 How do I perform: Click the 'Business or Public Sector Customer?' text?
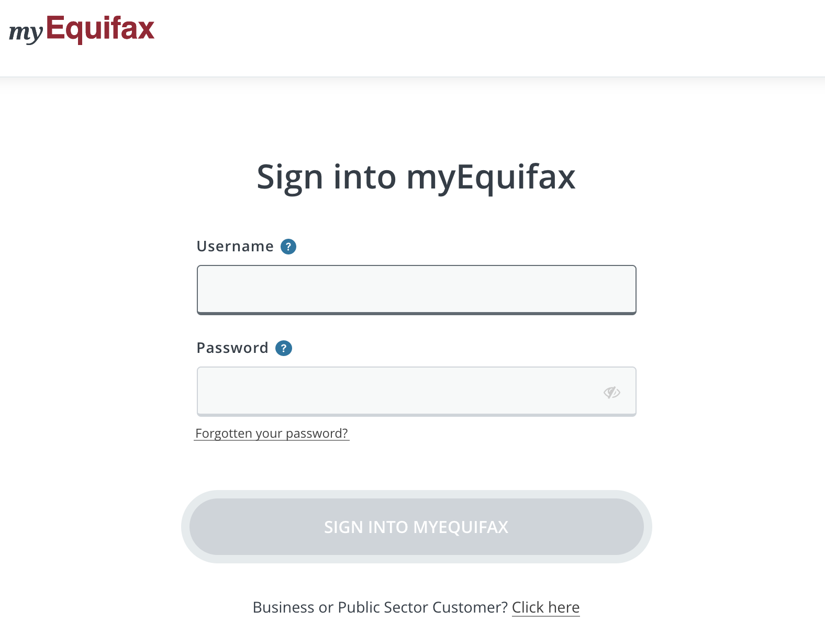pyautogui.click(x=380, y=607)
